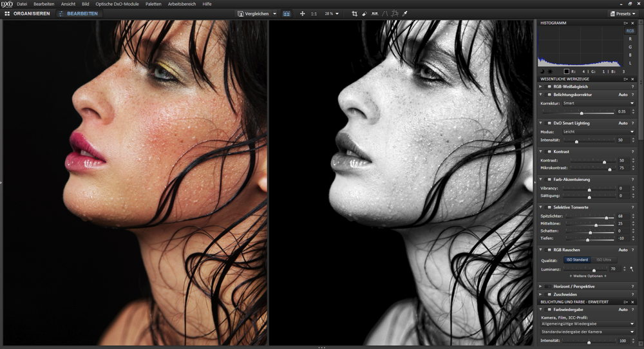Select the Crop tool in toolbar
Screen dimensions: 644x349
point(354,14)
